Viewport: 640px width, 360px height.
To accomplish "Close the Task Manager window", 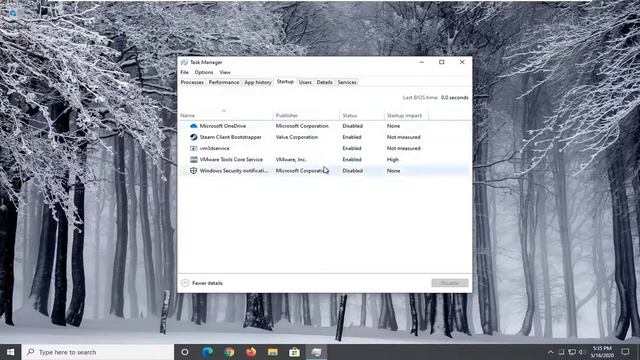I will click(x=462, y=62).
